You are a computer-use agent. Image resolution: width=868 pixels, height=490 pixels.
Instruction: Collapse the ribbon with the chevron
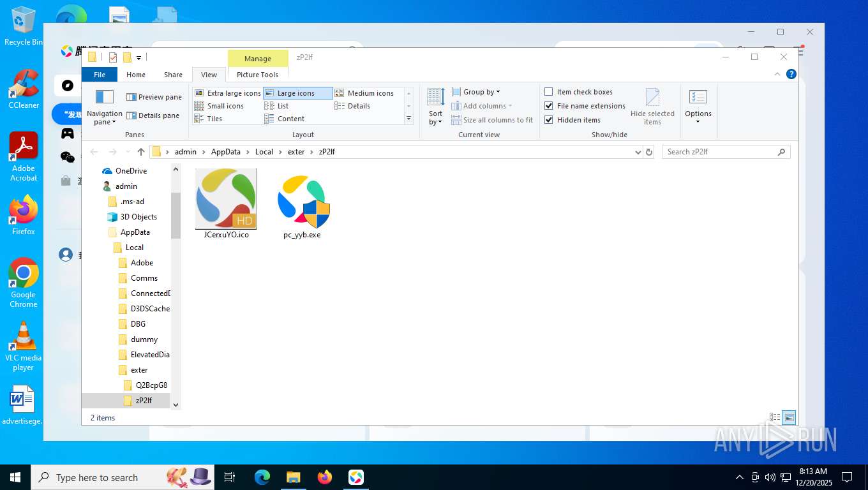pyautogui.click(x=777, y=74)
